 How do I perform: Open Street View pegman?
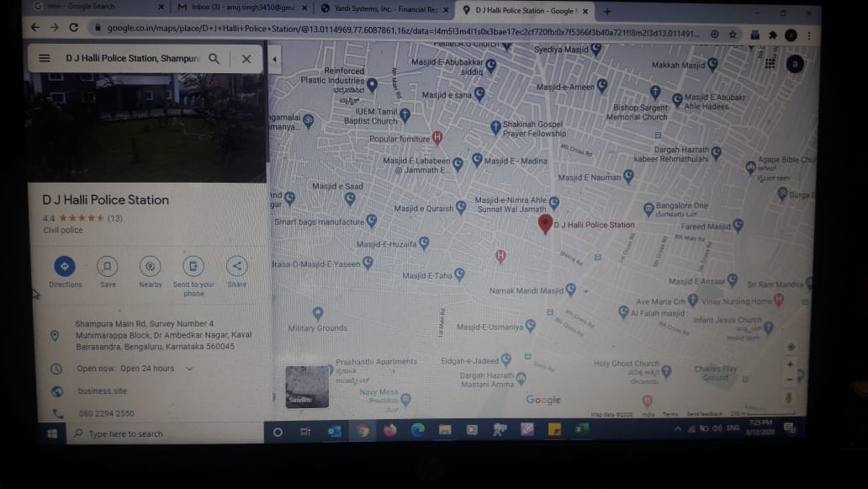pyautogui.click(x=789, y=397)
